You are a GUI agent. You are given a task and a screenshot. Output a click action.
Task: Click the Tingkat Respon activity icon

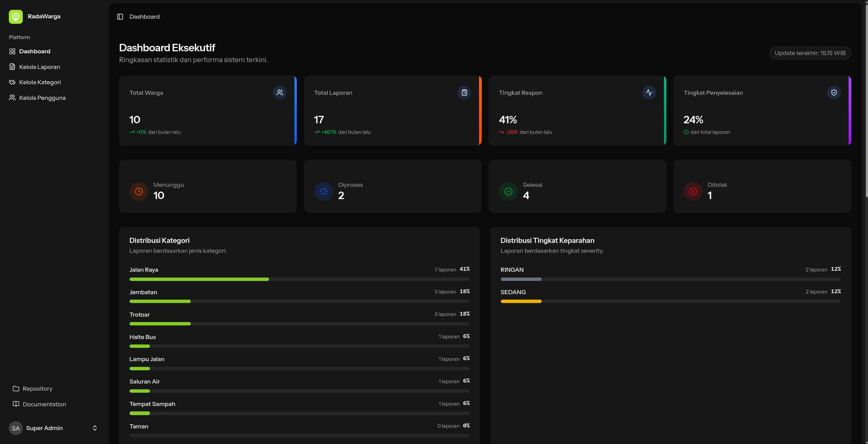[x=649, y=92]
